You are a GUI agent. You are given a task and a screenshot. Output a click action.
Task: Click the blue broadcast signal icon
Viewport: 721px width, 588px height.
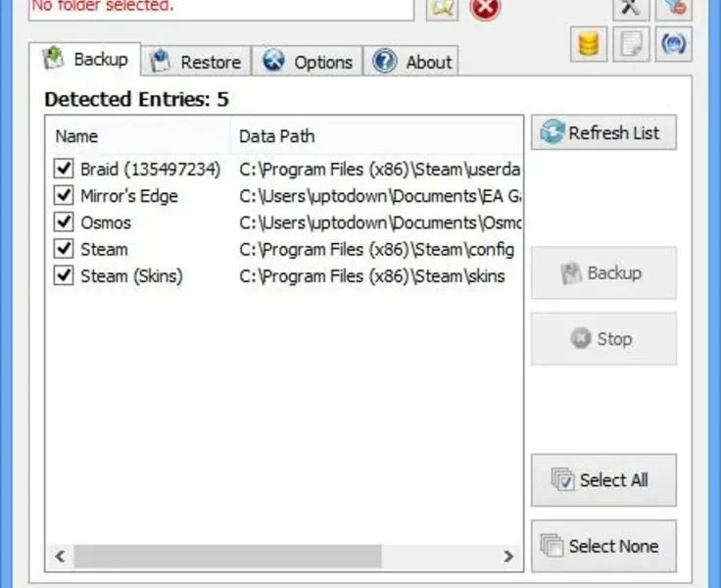tap(674, 44)
